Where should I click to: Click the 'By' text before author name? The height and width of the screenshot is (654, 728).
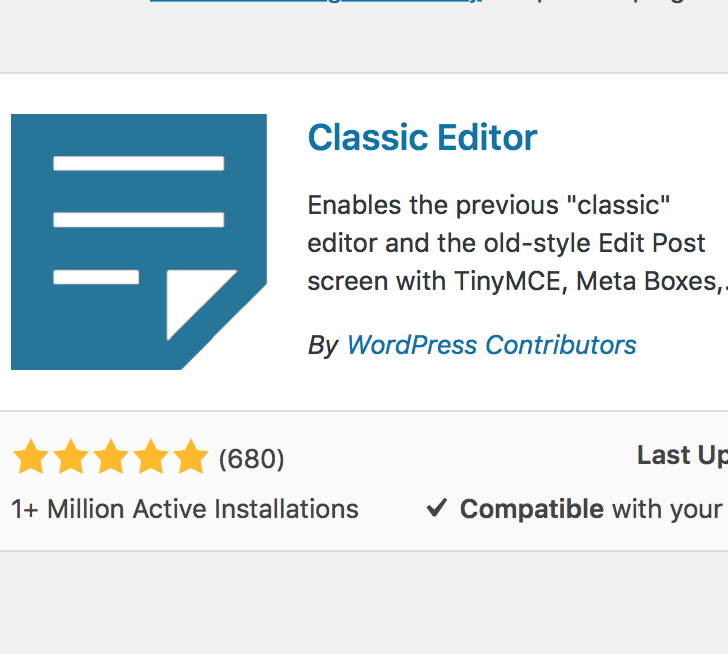(323, 346)
